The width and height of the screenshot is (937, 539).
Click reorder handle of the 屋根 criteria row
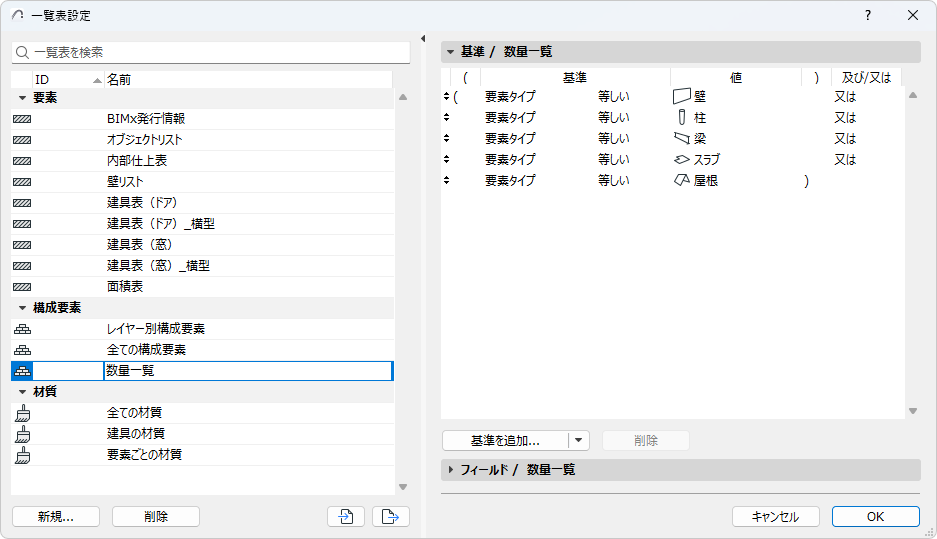tap(446, 180)
